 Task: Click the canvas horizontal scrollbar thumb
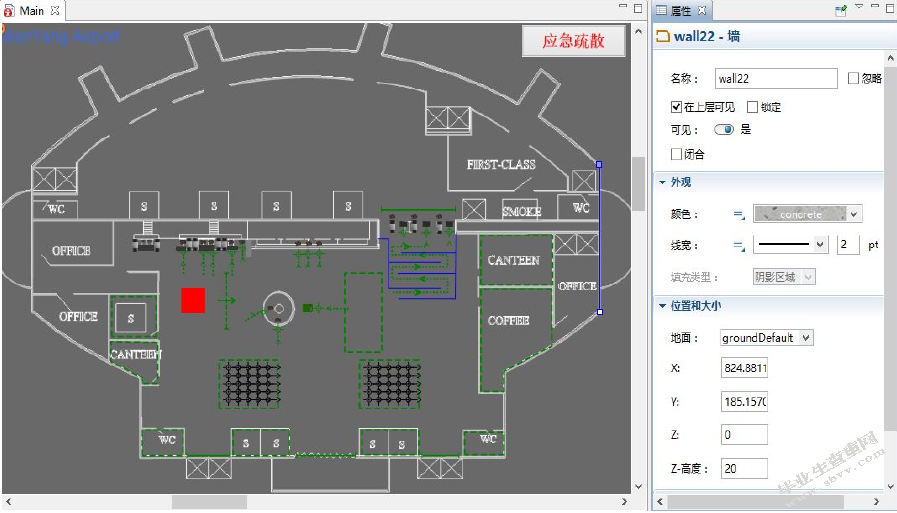click(209, 502)
